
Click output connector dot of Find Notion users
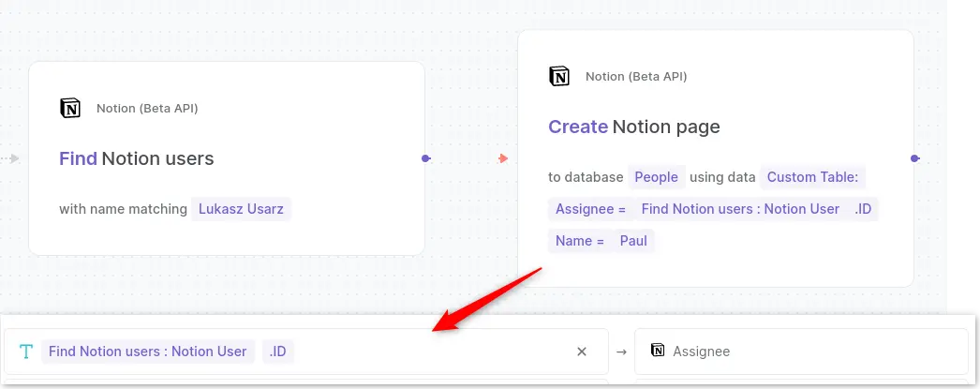coord(425,158)
